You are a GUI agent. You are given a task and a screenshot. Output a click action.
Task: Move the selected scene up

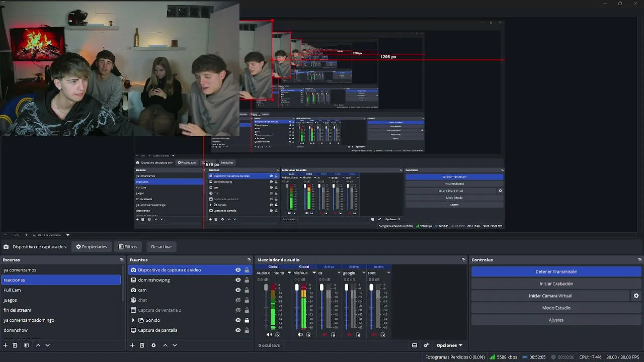[38, 345]
